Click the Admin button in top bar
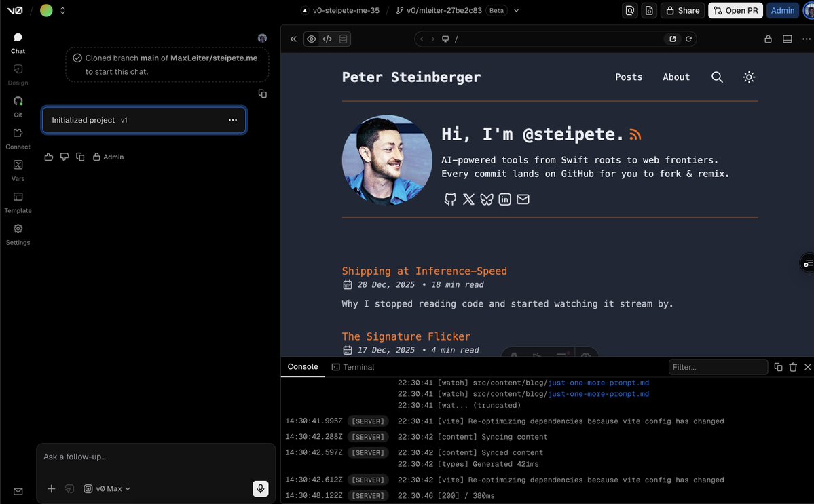The image size is (814, 504). pos(782,10)
